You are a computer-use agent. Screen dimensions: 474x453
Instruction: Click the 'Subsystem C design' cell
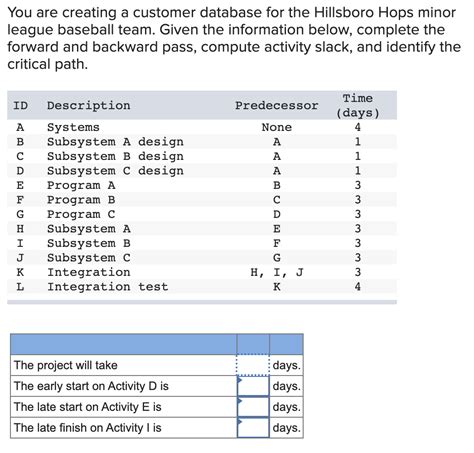coord(115,171)
